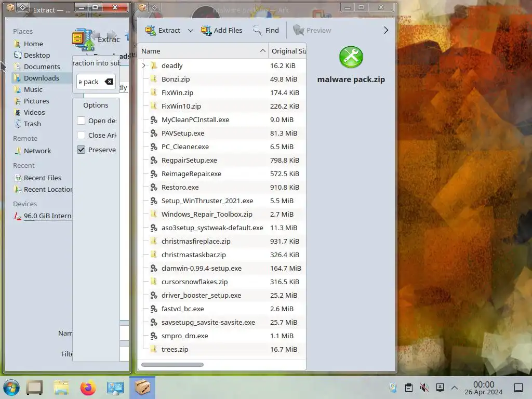
Task: Open Network under Remote
Action: (42, 151)
